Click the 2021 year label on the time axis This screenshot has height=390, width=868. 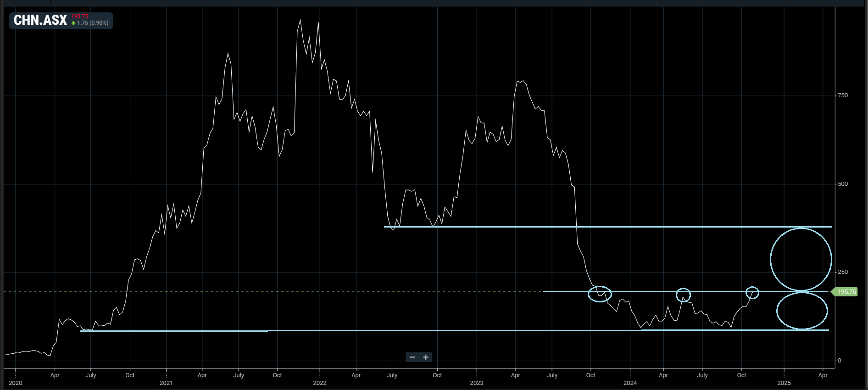point(166,383)
